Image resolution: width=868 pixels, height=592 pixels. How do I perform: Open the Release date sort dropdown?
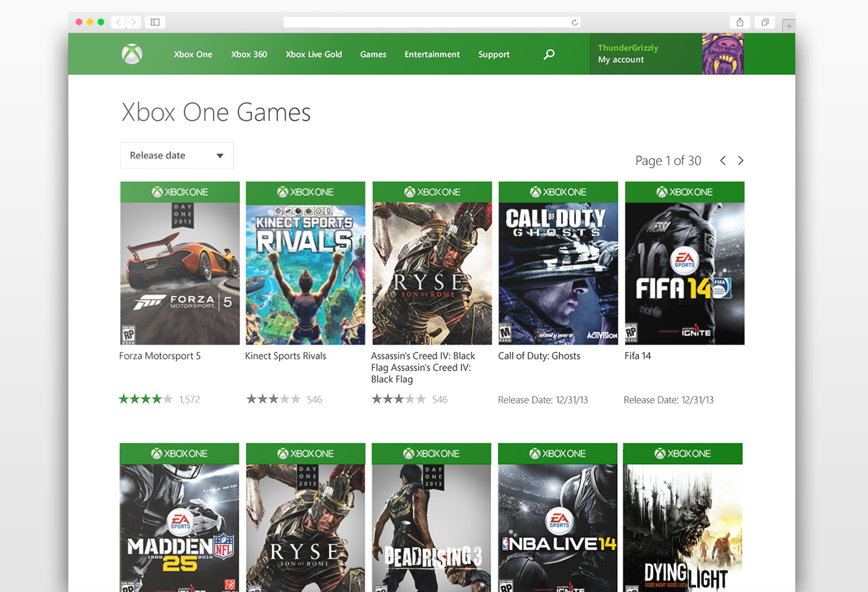[x=176, y=155]
